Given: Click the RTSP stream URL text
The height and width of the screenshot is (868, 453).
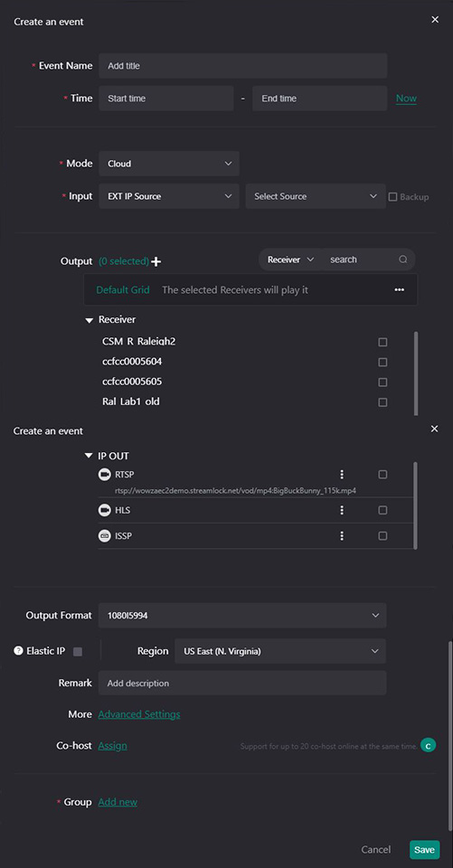Looking at the screenshot, I should (235, 491).
